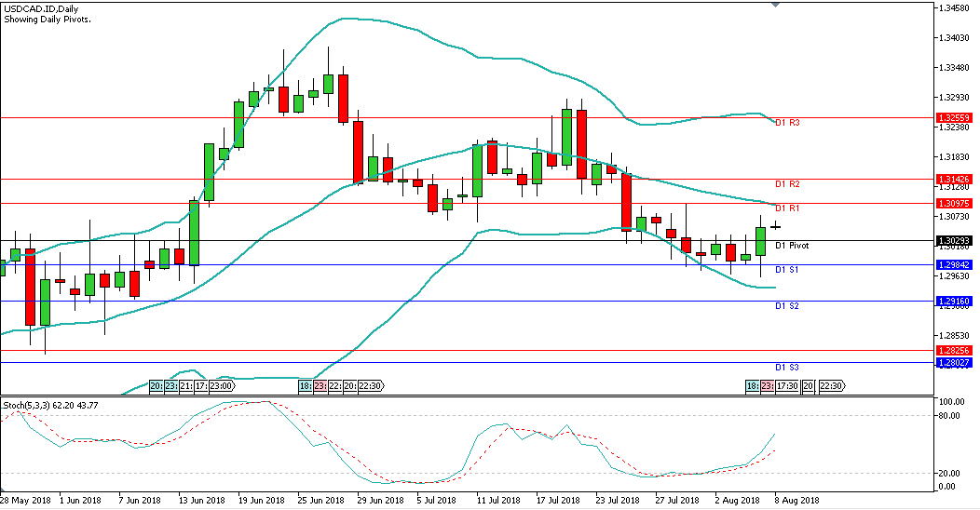
Task: Click the 1.31830 price scale value
Action: [956, 156]
